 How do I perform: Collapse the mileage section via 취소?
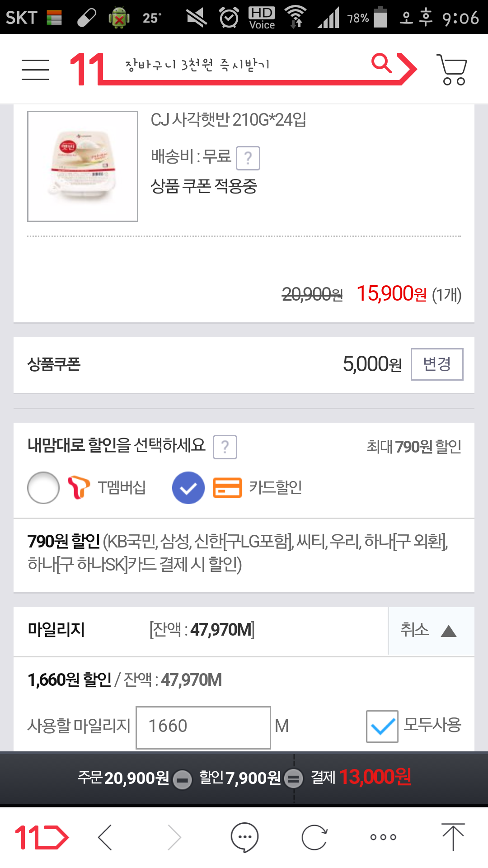click(x=428, y=631)
